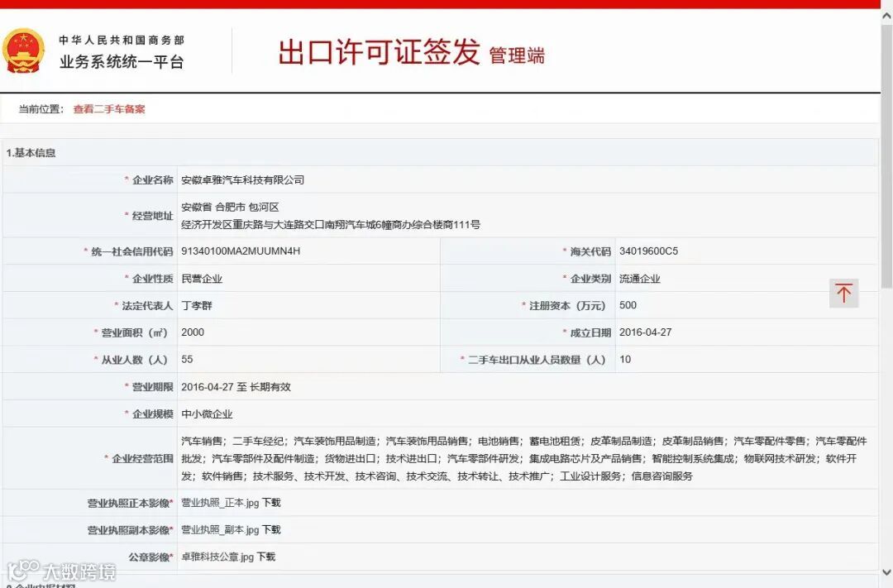
Task: Click business area value 2000
Action: pos(193,332)
